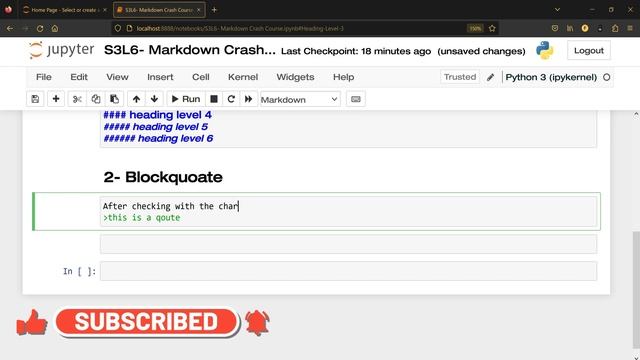This screenshot has width=640, height=360.
Task: Open the command palette keyboard icon
Action: coord(356,99)
